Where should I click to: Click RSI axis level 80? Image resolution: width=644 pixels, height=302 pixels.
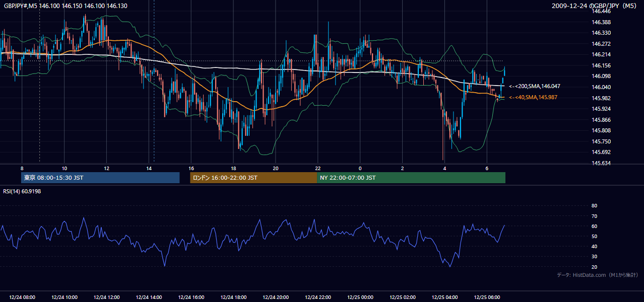click(x=594, y=206)
